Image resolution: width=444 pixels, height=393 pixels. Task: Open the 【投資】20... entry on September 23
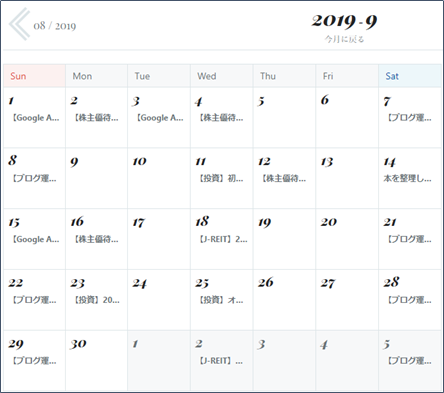(97, 300)
